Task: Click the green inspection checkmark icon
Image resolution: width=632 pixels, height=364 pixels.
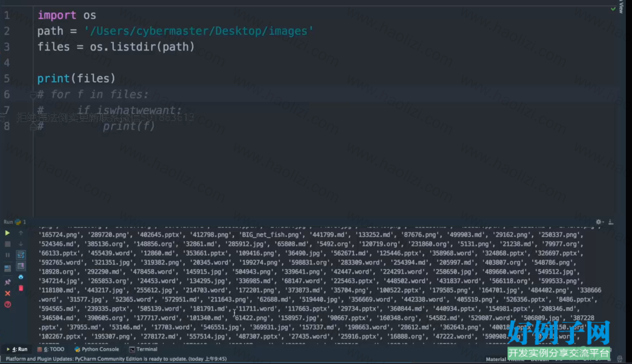Action: 613,9
